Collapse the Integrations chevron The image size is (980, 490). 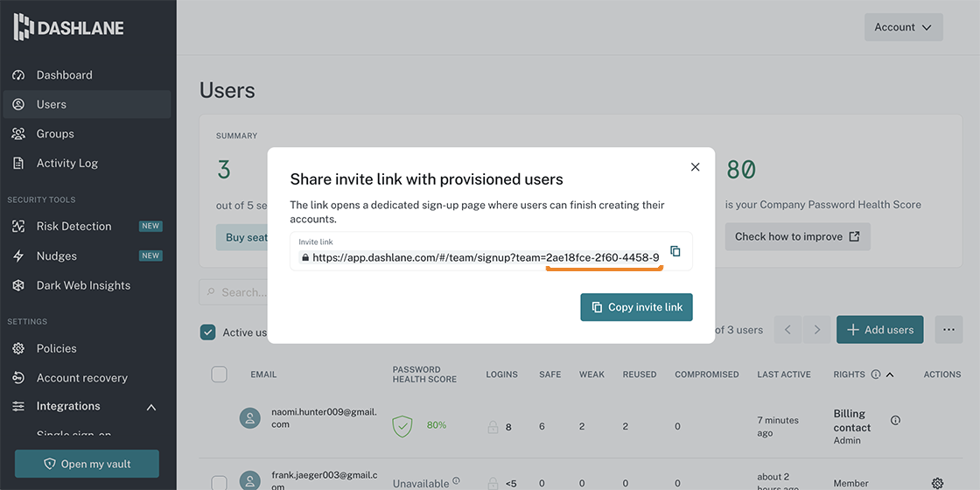coord(150,407)
